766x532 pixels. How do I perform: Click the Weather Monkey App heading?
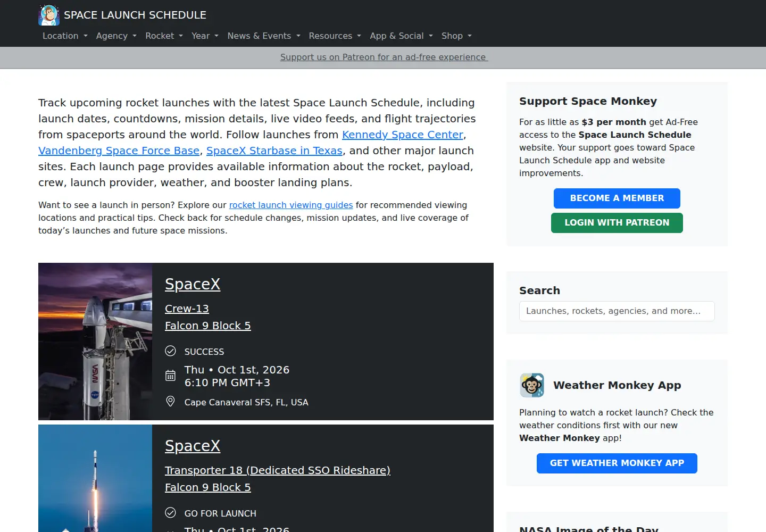click(617, 385)
